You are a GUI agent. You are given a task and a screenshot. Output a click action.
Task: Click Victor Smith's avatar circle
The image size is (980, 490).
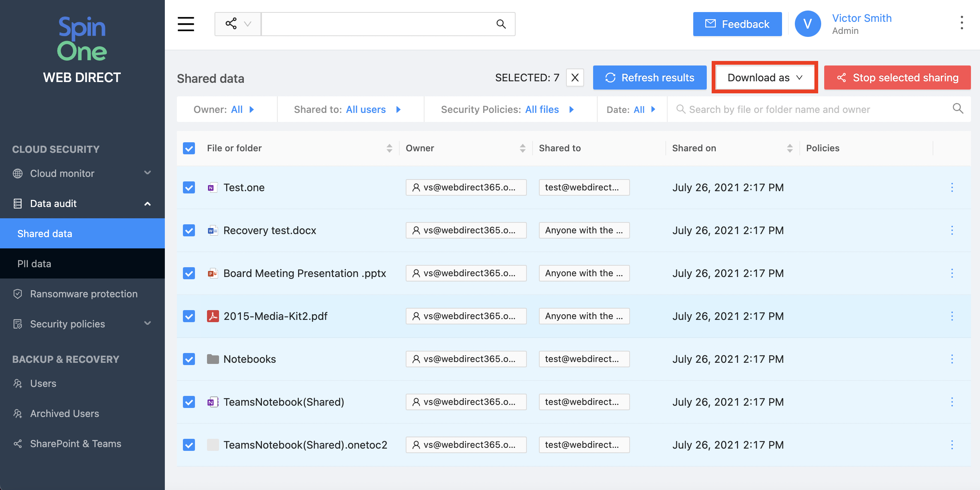807,24
